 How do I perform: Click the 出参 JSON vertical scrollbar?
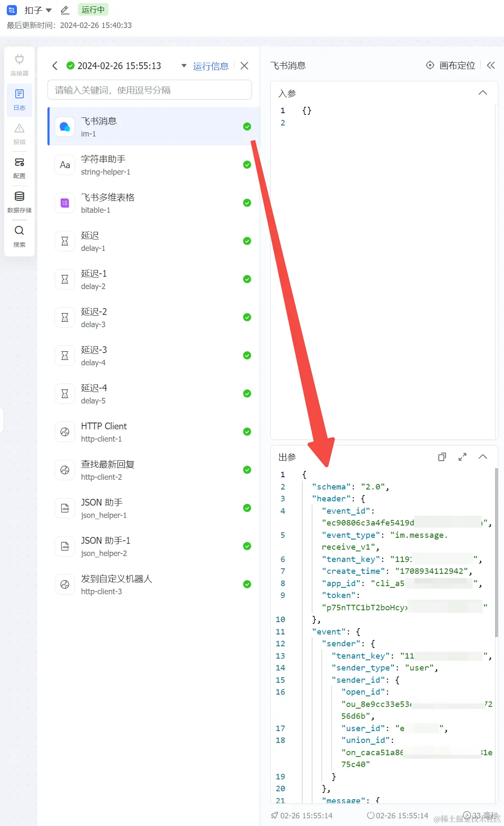(496, 552)
